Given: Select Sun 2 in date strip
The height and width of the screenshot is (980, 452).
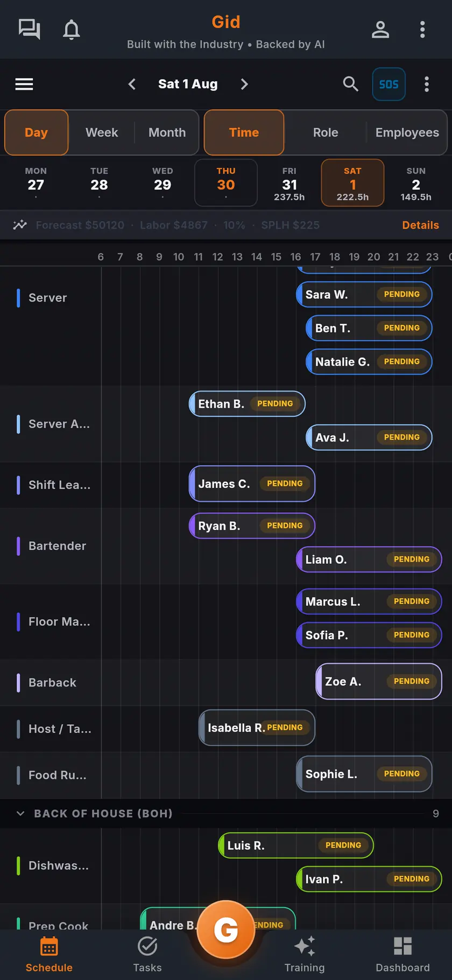Looking at the screenshot, I should [x=416, y=183].
